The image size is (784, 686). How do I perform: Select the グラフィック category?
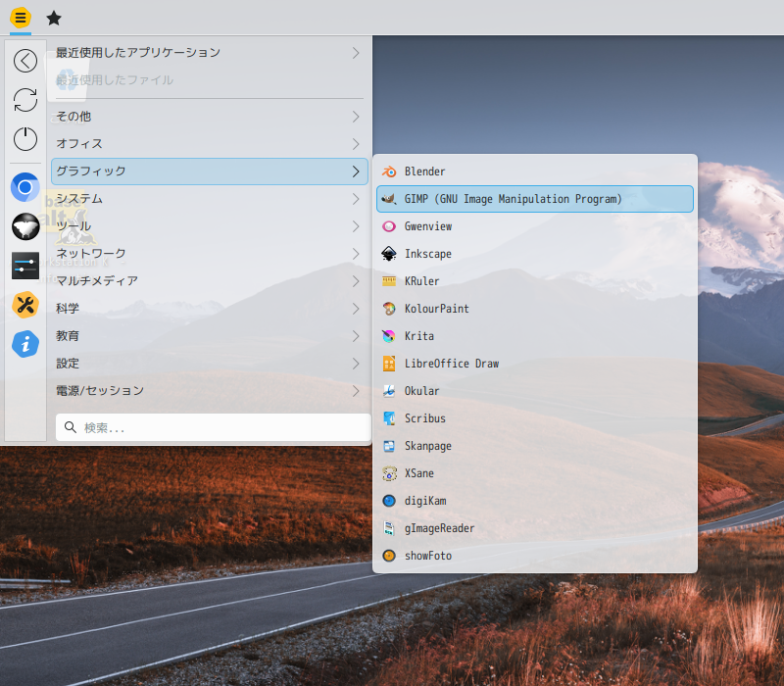coord(210,171)
